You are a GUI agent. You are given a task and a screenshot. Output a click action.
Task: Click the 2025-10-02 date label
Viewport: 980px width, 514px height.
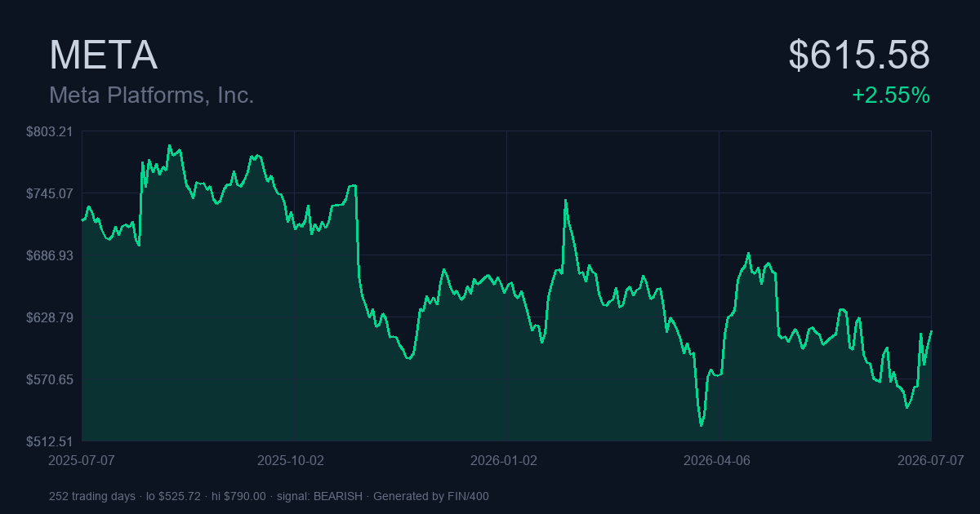pos(291,460)
